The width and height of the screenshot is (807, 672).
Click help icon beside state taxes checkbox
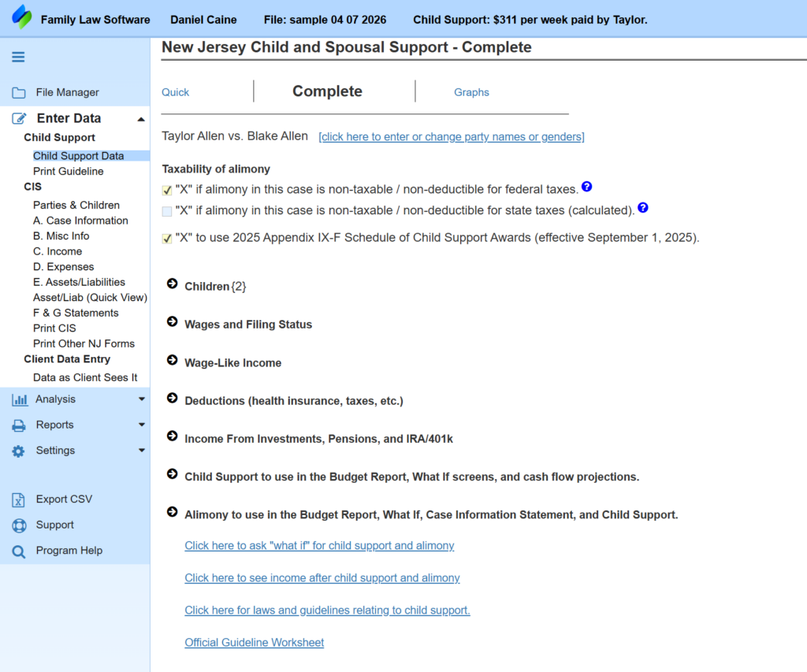coord(643,208)
